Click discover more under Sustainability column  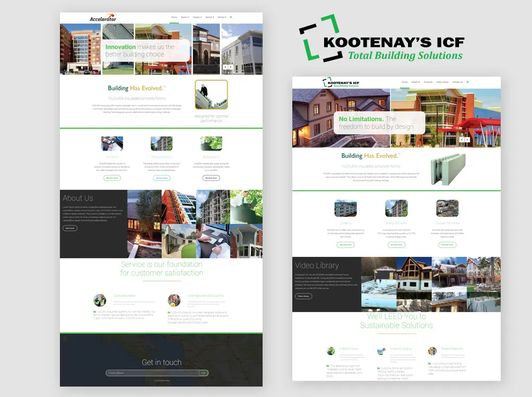pyautogui.click(x=212, y=178)
